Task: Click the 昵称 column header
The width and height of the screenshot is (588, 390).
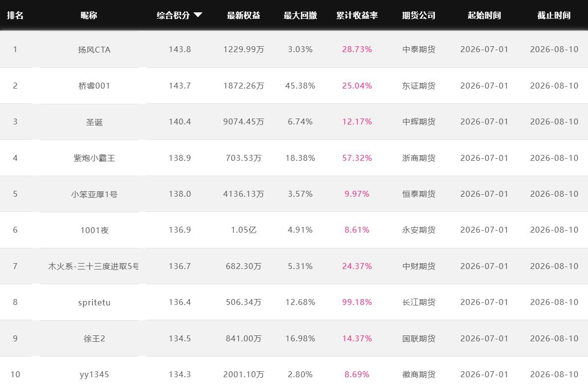Action: (x=89, y=15)
